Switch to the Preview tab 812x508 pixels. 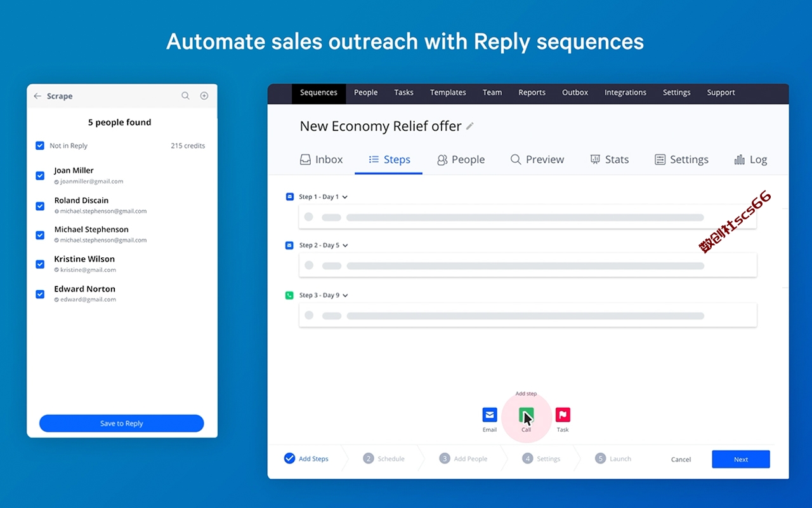(x=537, y=159)
